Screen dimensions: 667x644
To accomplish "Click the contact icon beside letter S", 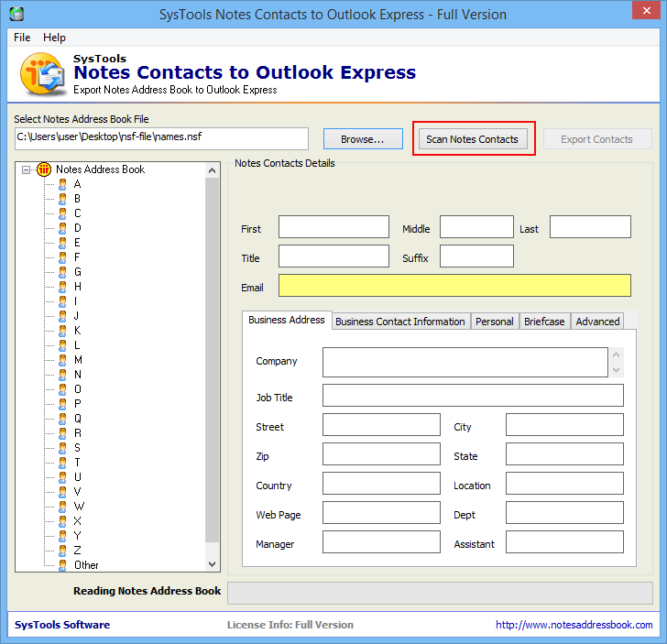I will (62, 448).
